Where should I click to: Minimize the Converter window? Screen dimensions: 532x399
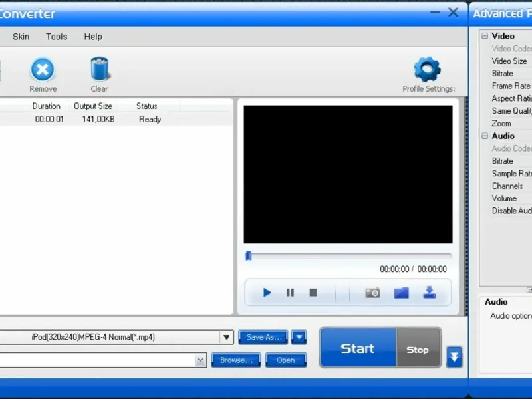point(435,13)
